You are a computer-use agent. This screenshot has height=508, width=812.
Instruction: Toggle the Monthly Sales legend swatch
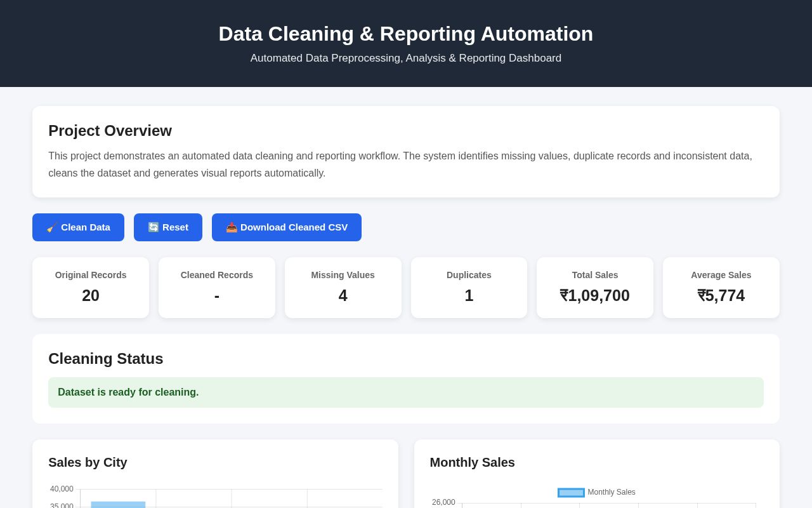(x=571, y=493)
